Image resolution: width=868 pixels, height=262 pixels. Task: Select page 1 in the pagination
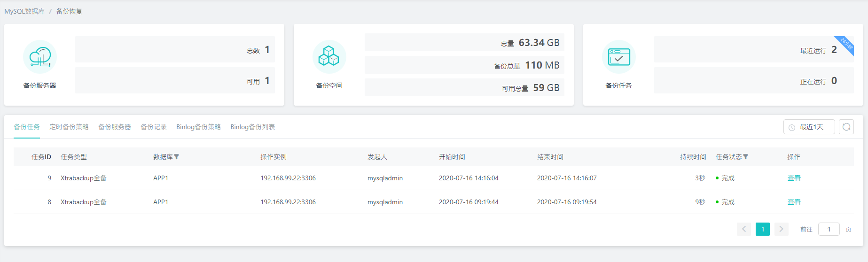point(762,229)
